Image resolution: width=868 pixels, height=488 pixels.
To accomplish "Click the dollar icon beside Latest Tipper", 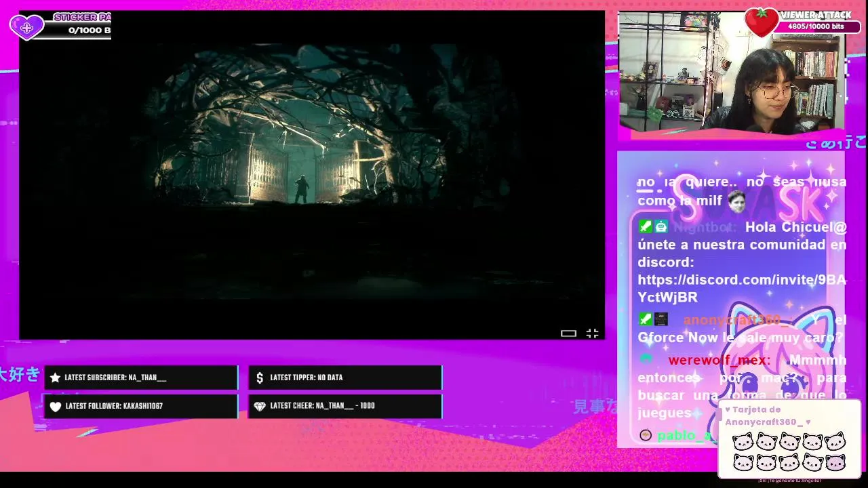I will tap(260, 378).
